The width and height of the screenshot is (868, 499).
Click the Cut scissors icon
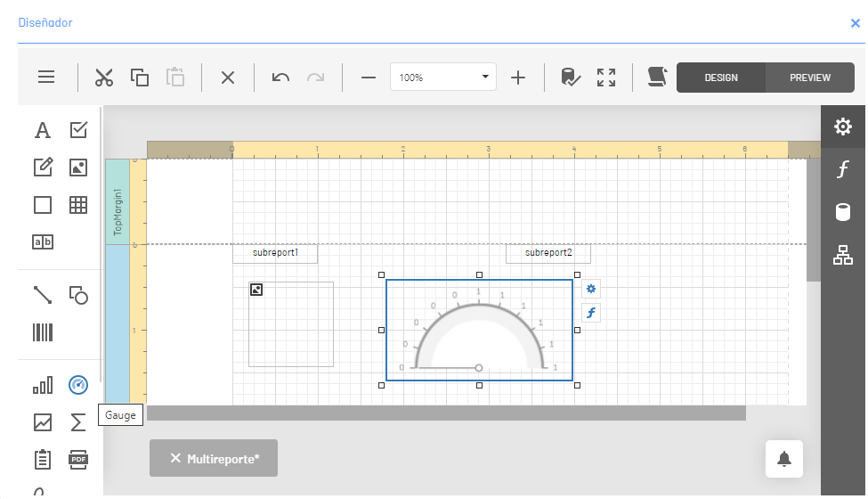point(104,78)
